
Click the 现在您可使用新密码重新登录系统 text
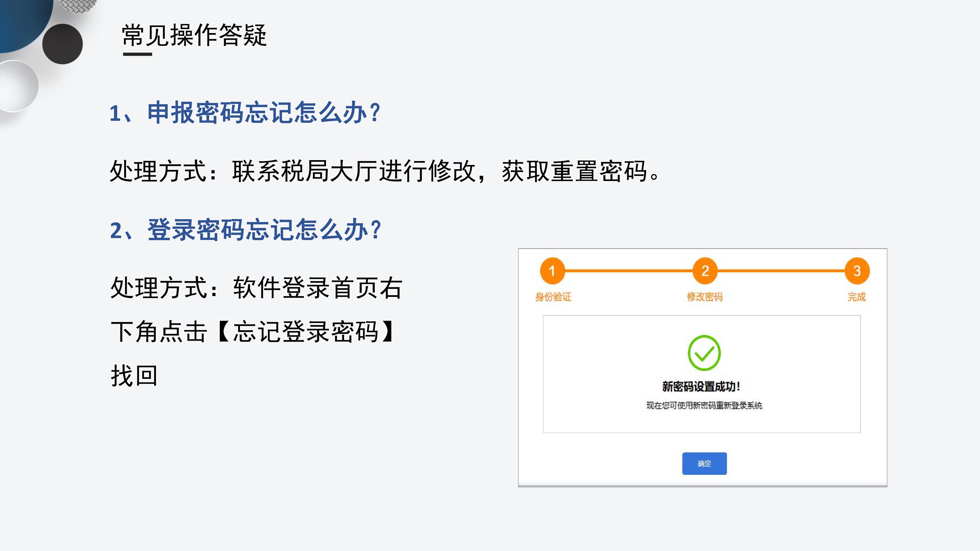[x=704, y=405]
